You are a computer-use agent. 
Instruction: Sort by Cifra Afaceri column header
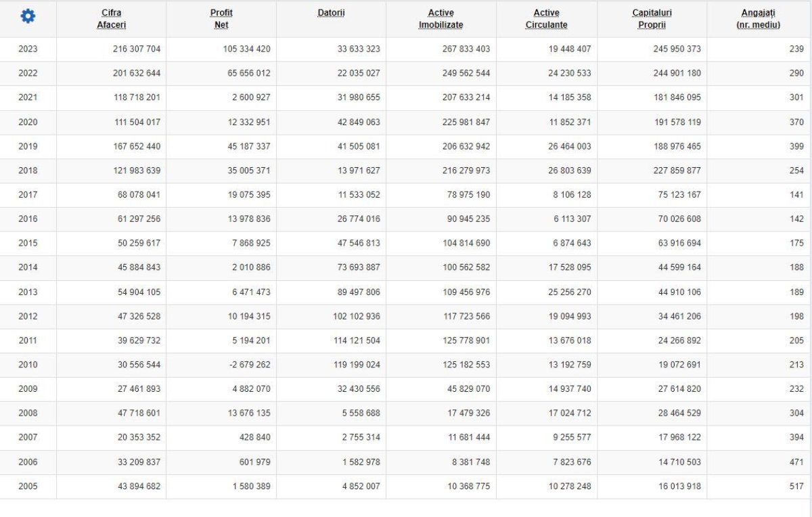click(x=112, y=19)
